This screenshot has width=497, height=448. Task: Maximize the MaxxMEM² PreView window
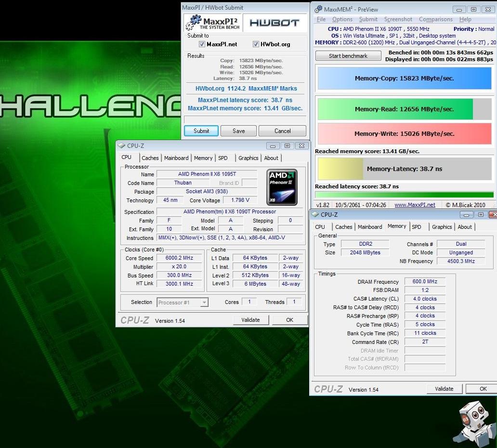coord(473,10)
